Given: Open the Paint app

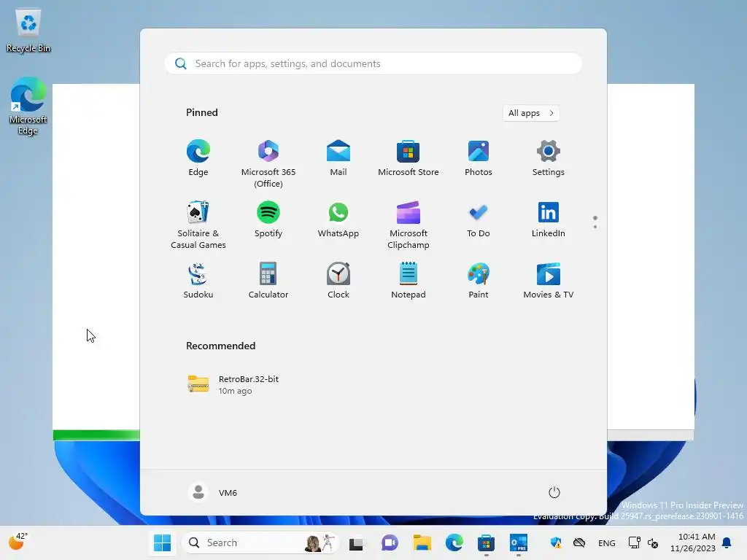Looking at the screenshot, I should (x=479, y=281).
